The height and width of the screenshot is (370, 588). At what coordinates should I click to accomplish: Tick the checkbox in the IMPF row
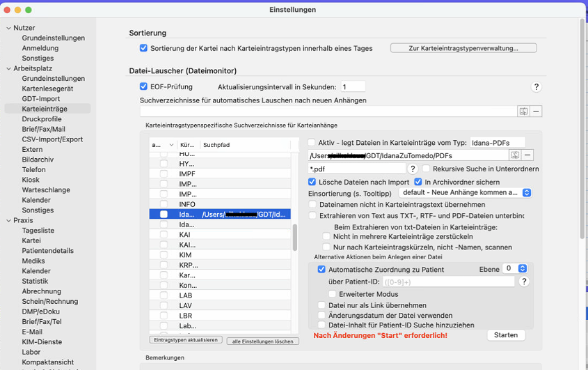pyautogui.click(x=164, y=174)
